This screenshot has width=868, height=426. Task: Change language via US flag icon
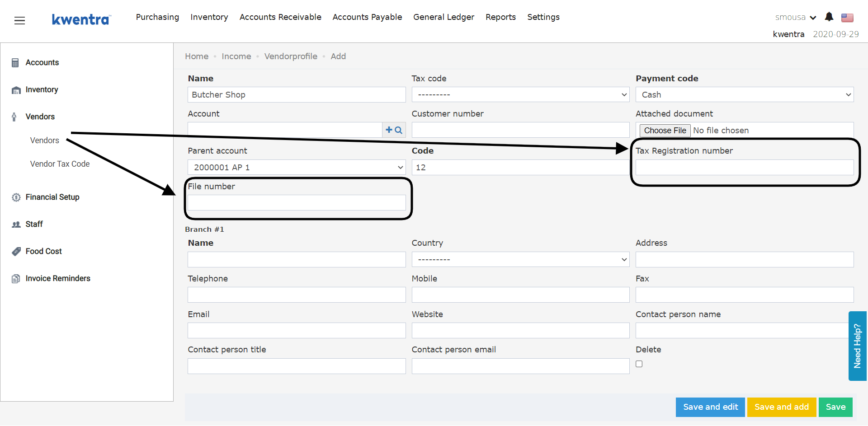pyautogui.click(x=847, y=18)
